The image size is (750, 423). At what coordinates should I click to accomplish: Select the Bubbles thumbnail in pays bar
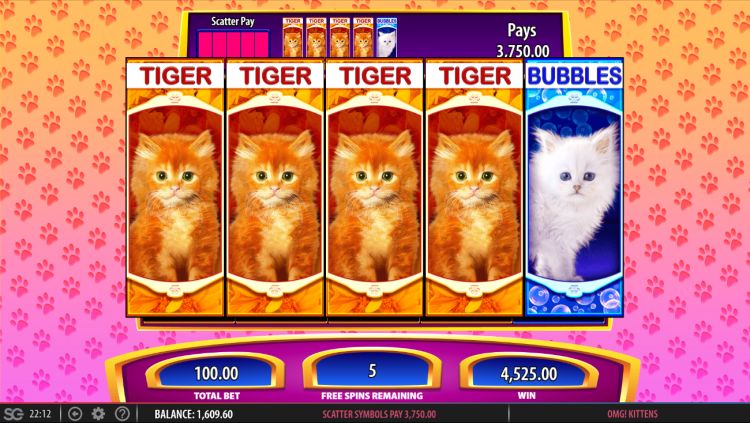click(386, 37)
